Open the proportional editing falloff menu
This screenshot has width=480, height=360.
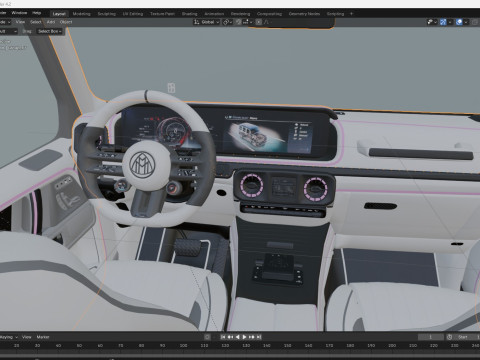[x=267, y=22]
